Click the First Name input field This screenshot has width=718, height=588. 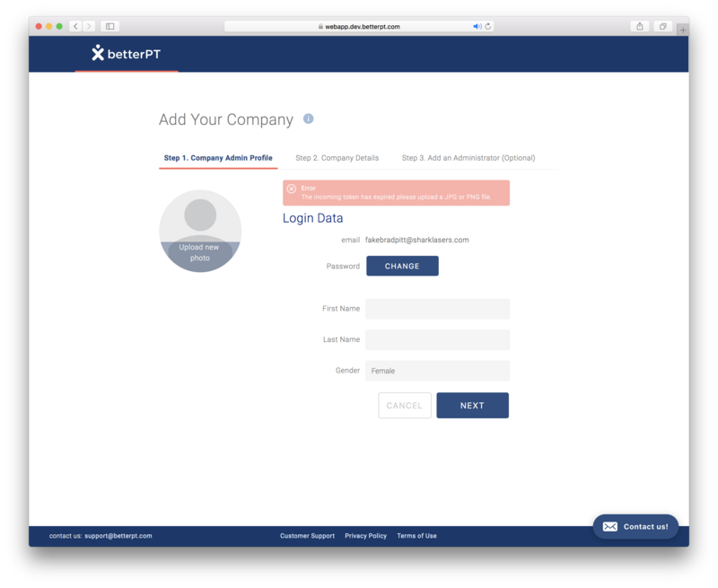(x=437, y=309)
